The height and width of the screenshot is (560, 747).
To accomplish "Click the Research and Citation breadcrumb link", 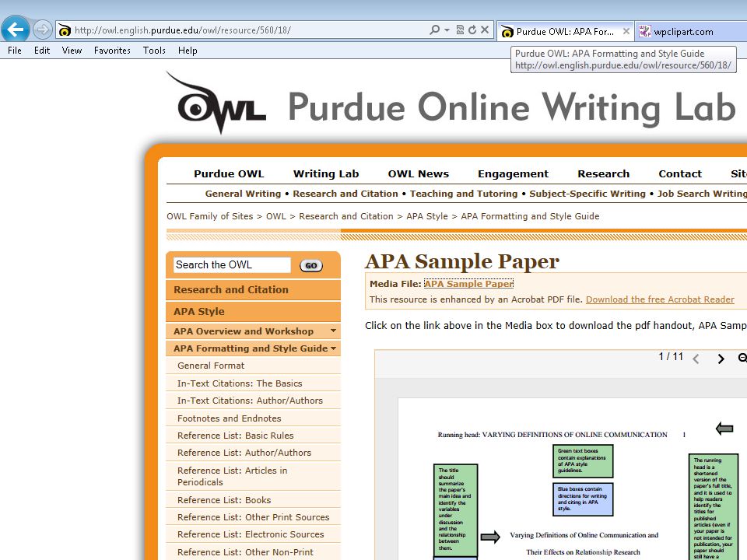I will (345, 216).
